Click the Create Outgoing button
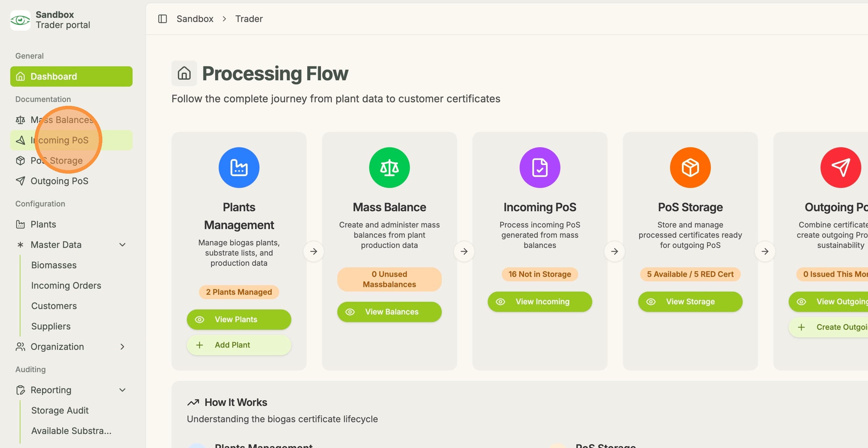This screenshot has width=868, height=448. pos(828,327)
